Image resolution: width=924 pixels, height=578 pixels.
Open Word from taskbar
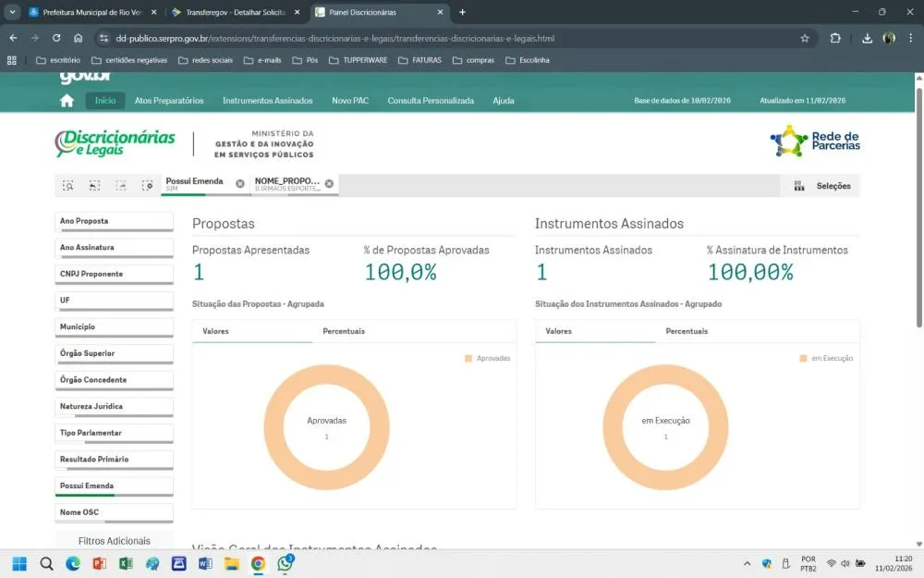[x=205, y=564]
